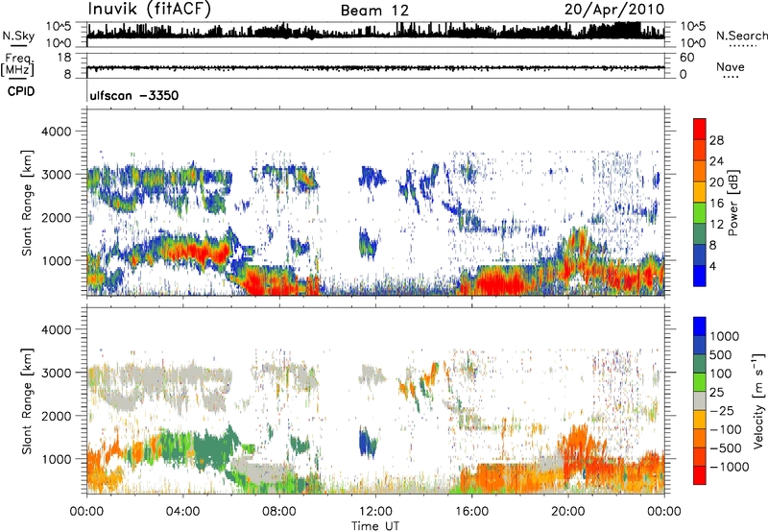This screenshot has width=768, height=532.
Task: Click 'Slant Range [km]' label of power panel
Action: [28, 203]
